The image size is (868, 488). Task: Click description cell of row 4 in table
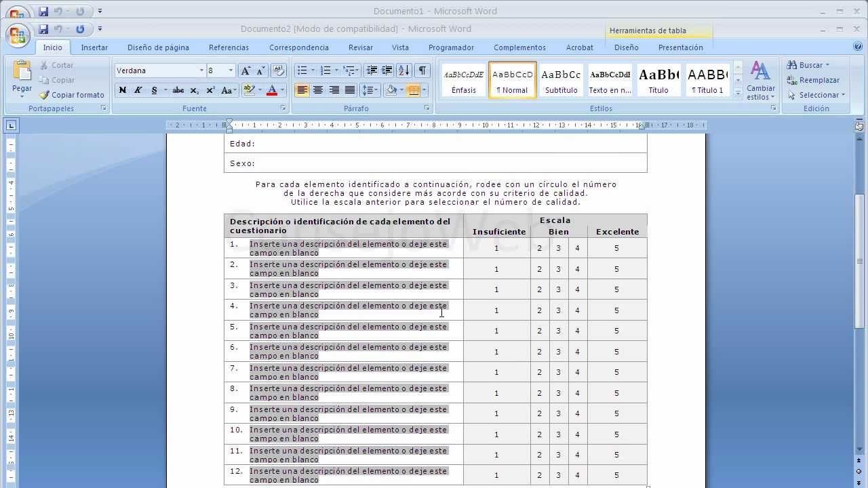pyautogui.click(x=344, y=310)
